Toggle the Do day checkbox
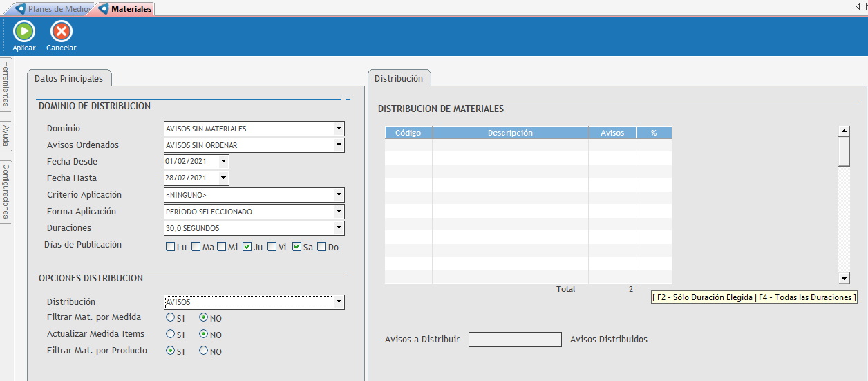 [x=322, y=247]
